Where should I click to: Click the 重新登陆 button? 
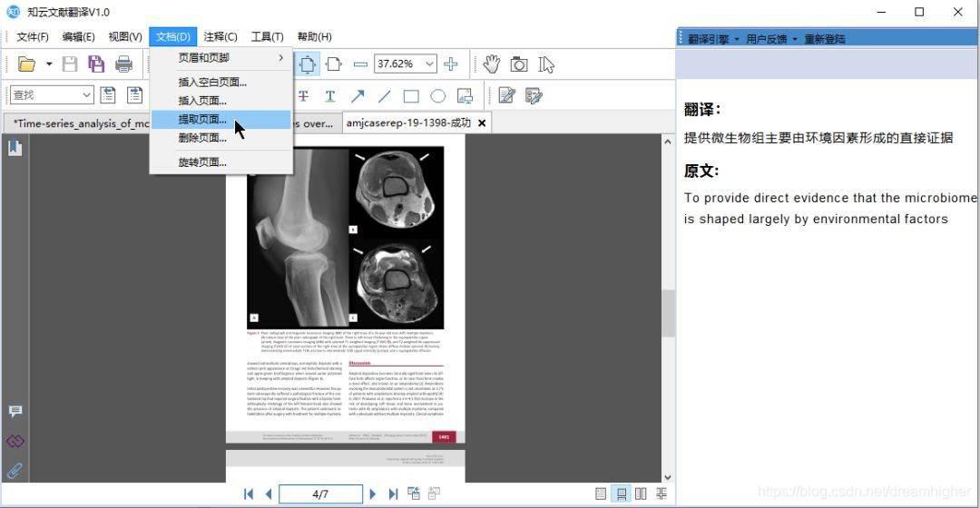tap(825, 39)
